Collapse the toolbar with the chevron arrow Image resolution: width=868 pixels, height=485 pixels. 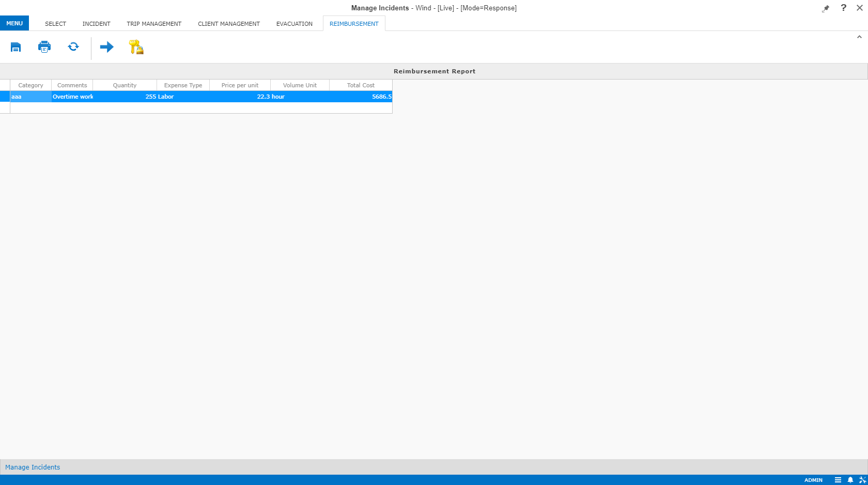(859, 36)
